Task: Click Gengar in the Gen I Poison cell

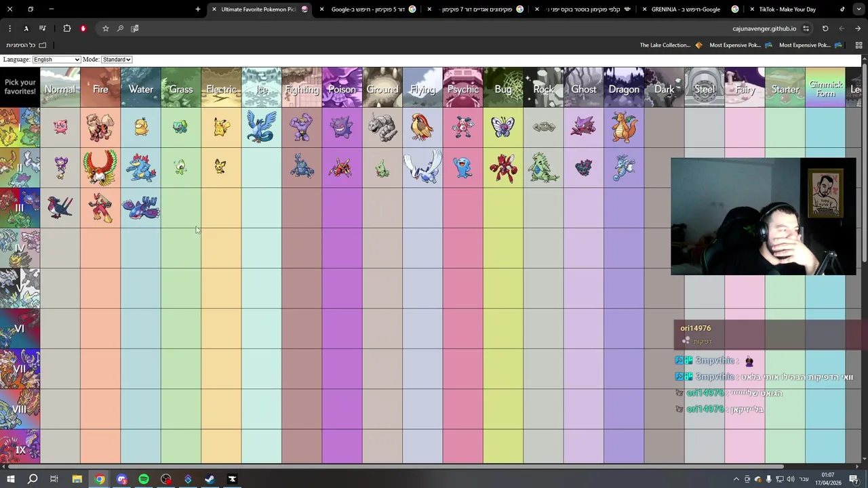Action: 342,127
